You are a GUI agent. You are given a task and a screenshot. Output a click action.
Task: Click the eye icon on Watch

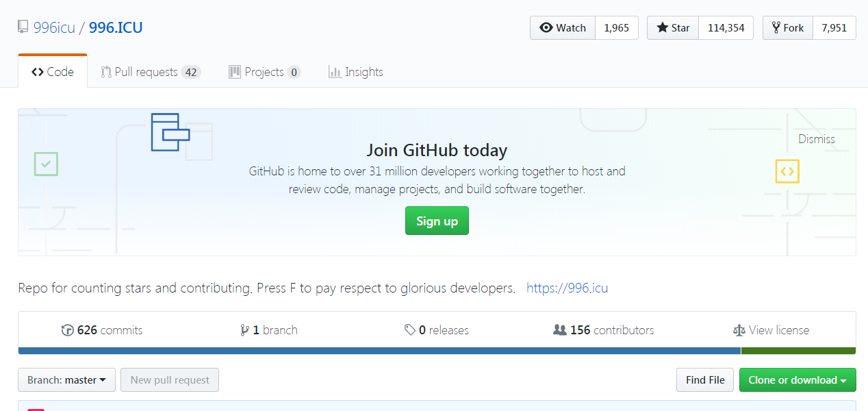pos(546,28)
